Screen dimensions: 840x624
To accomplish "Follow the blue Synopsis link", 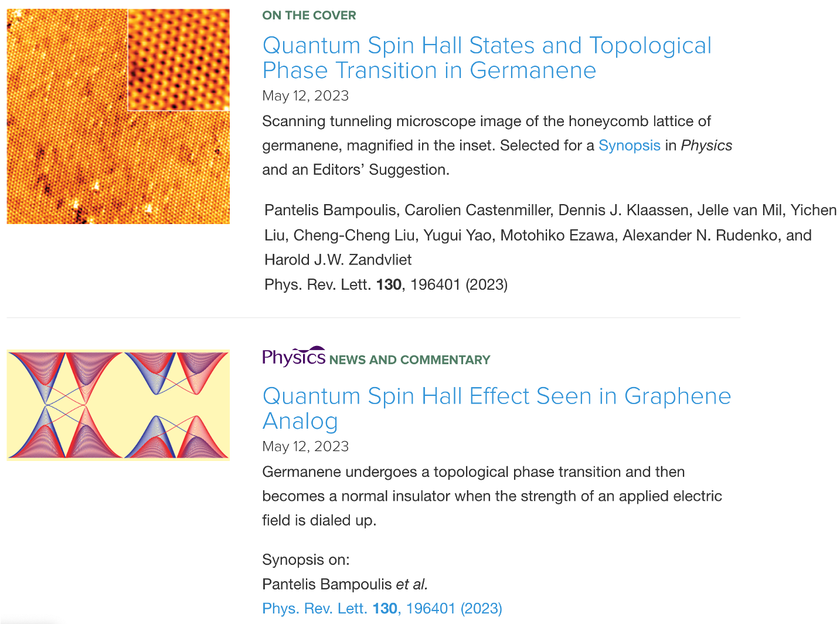I will tap(629, 145).
